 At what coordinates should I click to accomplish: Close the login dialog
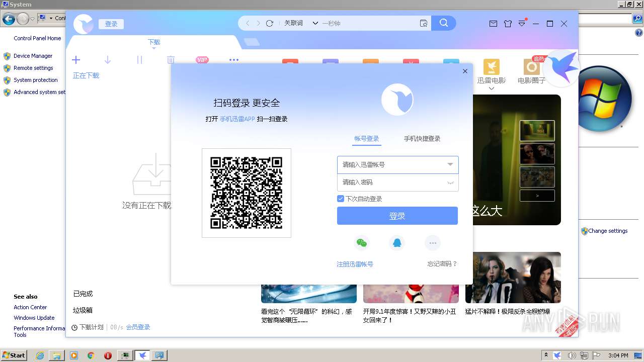click(x=465, y=71)
